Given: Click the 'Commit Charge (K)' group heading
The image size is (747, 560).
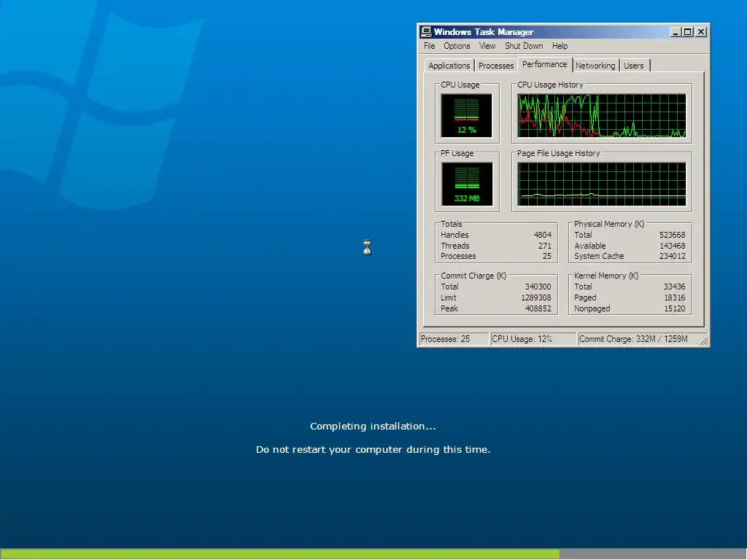Looking at the screenshot, I should (473, 276).
